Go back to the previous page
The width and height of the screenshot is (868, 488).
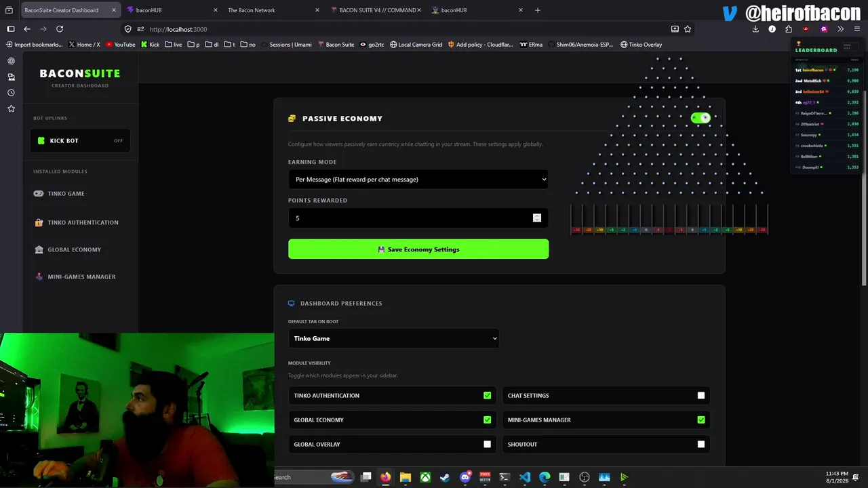pyautogui.click(x=27, y=29)
